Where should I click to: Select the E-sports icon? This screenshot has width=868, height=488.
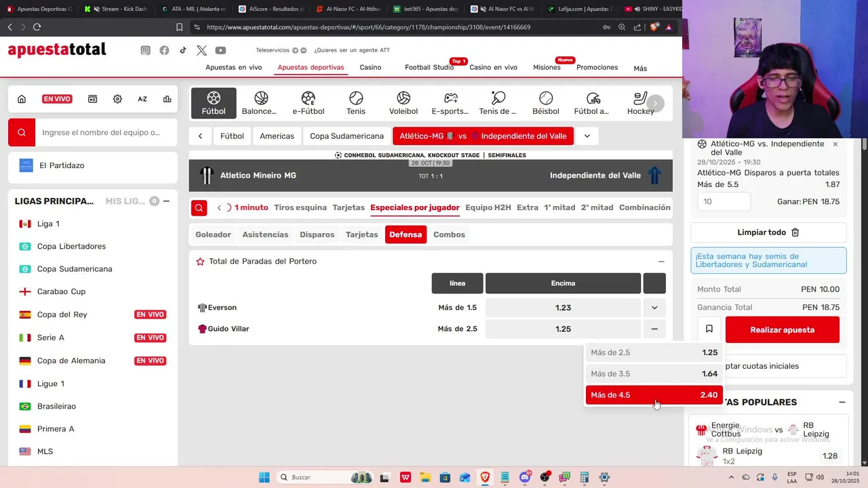pyautogui.click(x=450, y=103)
